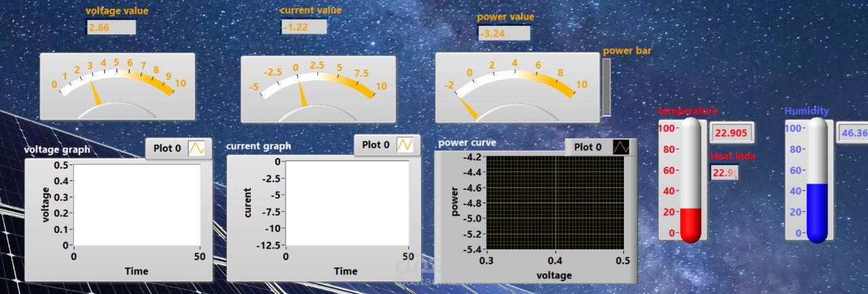Click the current graph Plot 0 legend icon
The height and width of the screenshot is (294, 868).
pos(406,144)
